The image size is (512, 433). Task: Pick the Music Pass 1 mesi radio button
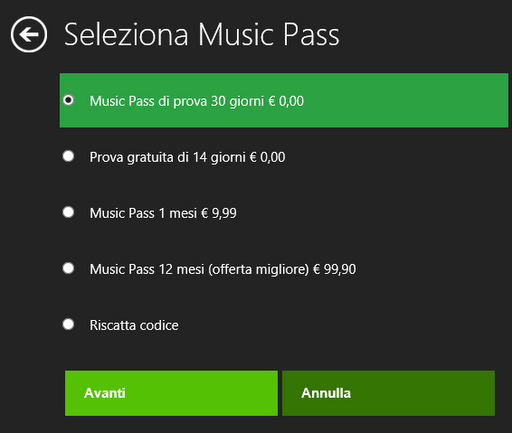(68, 212)
